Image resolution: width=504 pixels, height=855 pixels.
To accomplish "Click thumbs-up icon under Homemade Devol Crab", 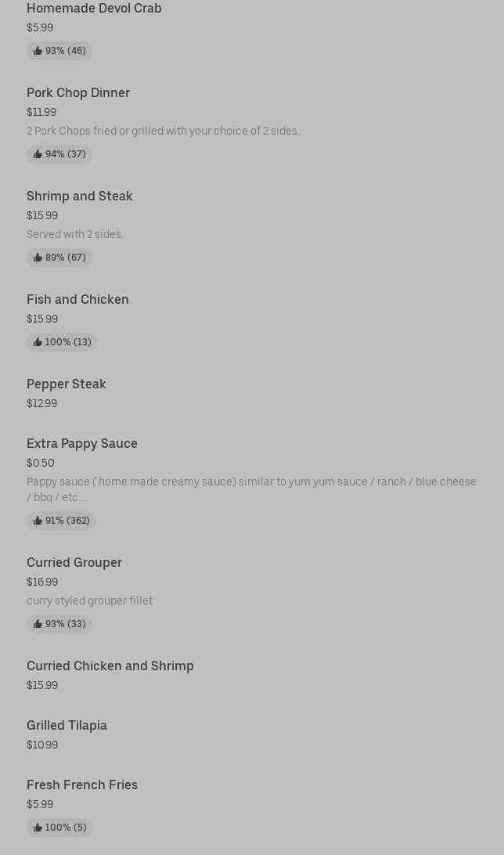I will click(x=38, y=51).
